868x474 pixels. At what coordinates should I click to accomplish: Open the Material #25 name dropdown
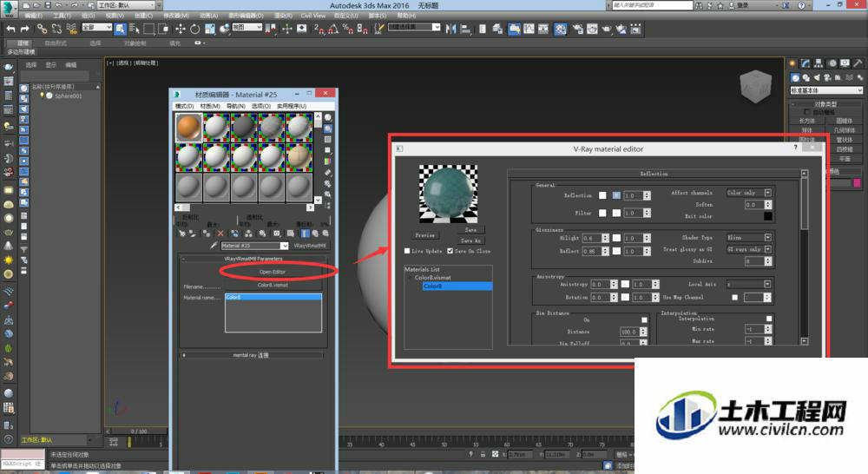point(284,246)
